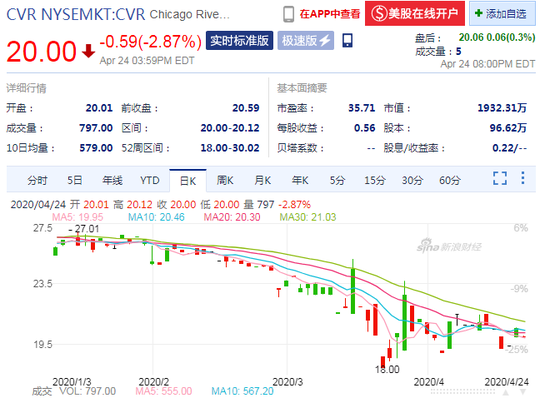
Task: Click the 股本 value 96.62万
Action: [x=508, y=128]
